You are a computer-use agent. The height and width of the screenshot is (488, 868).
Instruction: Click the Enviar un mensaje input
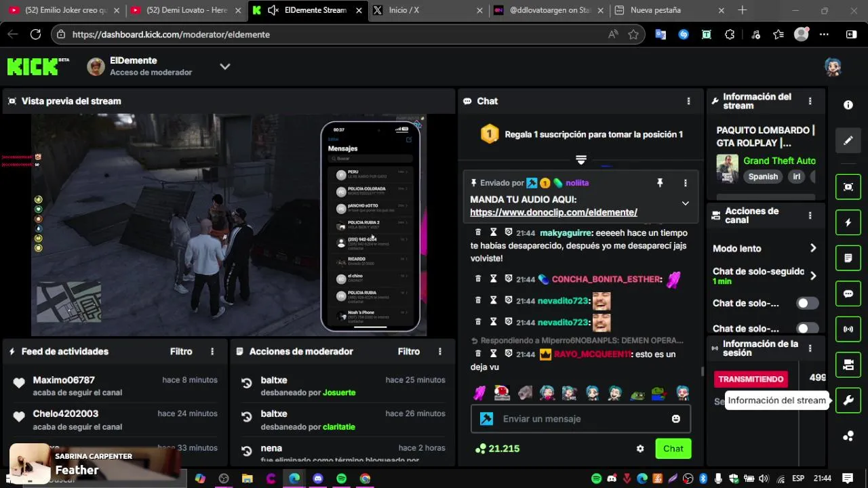580,419
